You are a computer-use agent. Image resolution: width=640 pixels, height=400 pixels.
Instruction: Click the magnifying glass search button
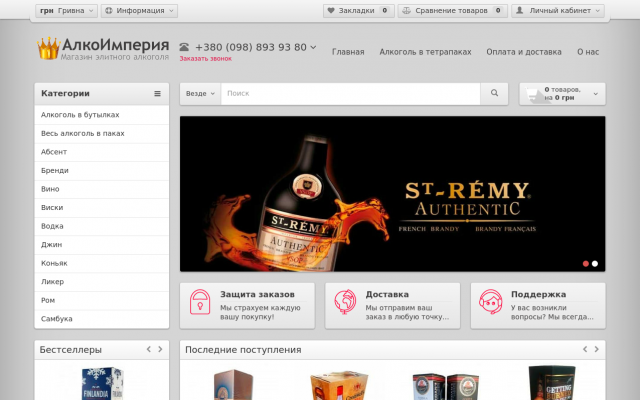pos(494,93)
